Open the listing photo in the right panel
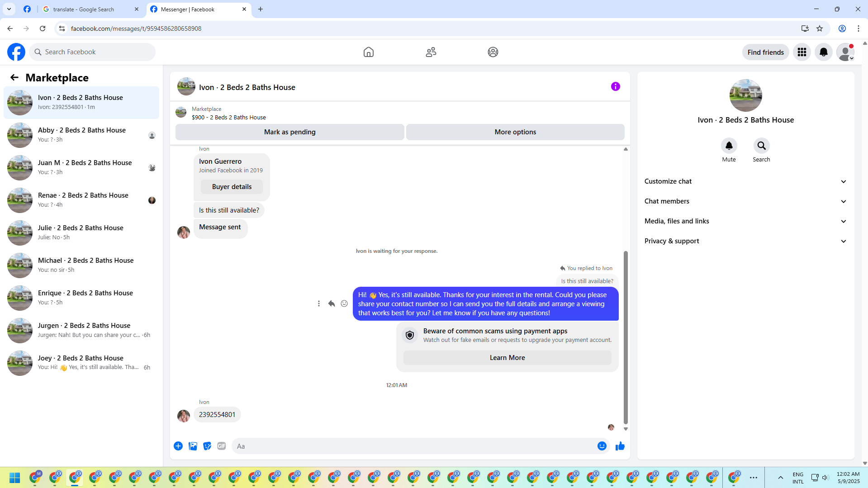Screen dimensions: 868x488 (745, 95)
